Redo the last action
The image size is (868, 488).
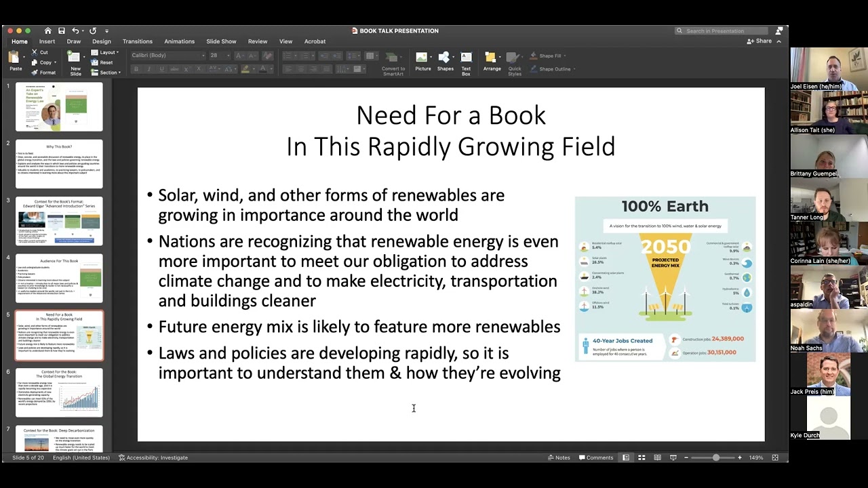pyautogui.click(x=92, y=30)
